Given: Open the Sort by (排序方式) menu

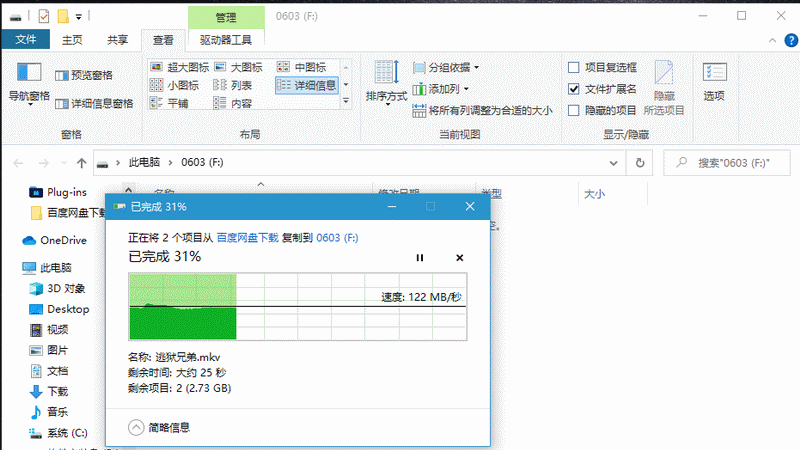Looking at the screenshot, I should 386,83.
